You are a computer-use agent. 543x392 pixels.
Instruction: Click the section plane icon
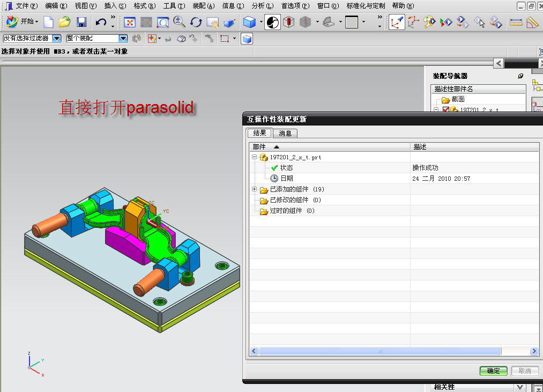(x=328, y=22)
